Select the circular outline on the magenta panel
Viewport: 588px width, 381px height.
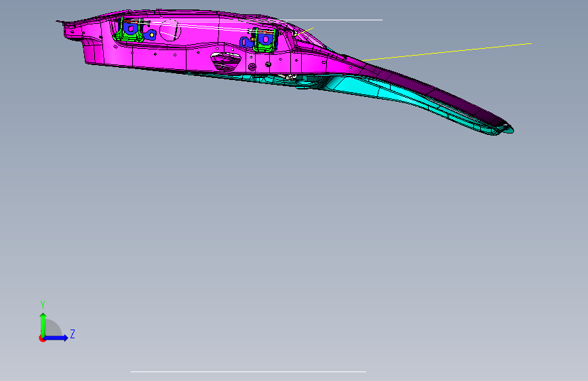170,31
